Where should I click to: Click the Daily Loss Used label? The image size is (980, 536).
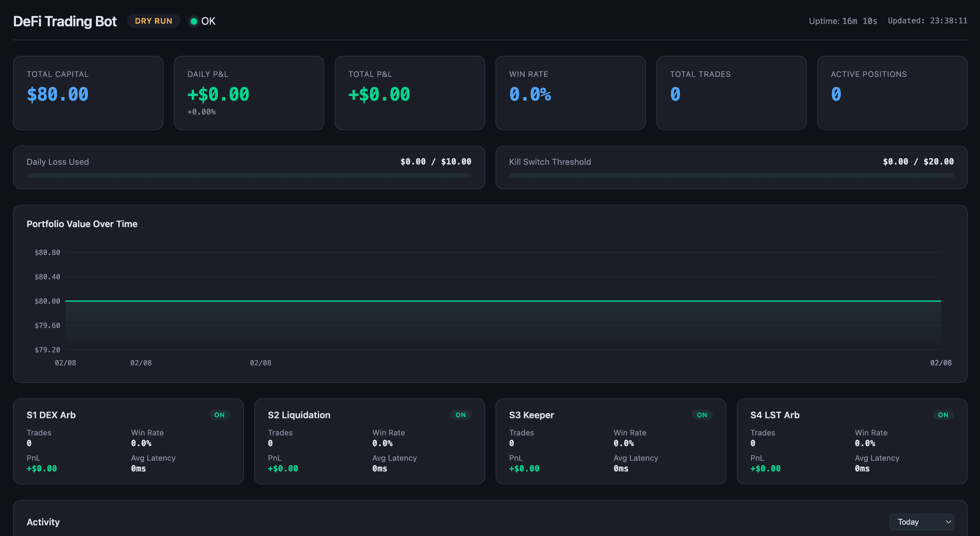(58, 162)
